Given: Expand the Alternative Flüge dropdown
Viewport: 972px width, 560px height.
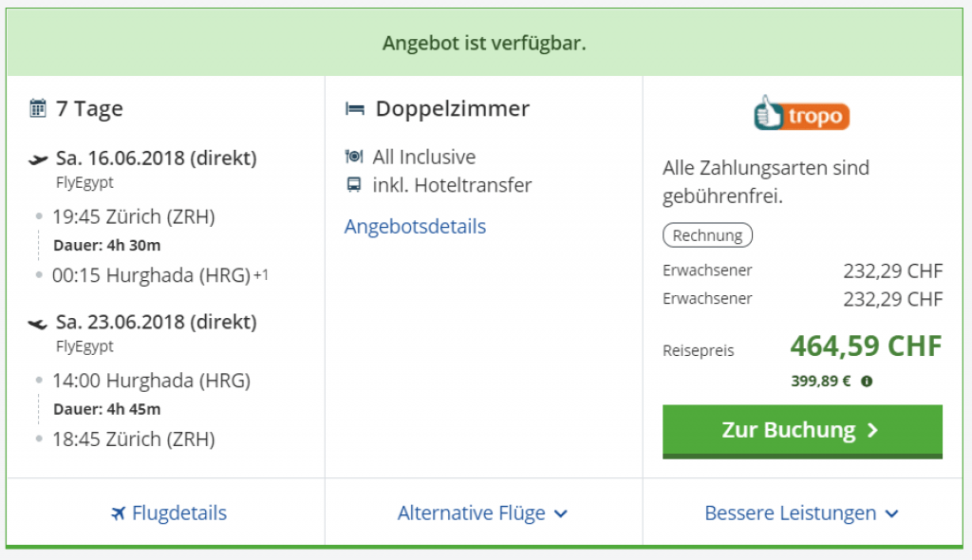Looking at the screenshot, I should (483, 513).
